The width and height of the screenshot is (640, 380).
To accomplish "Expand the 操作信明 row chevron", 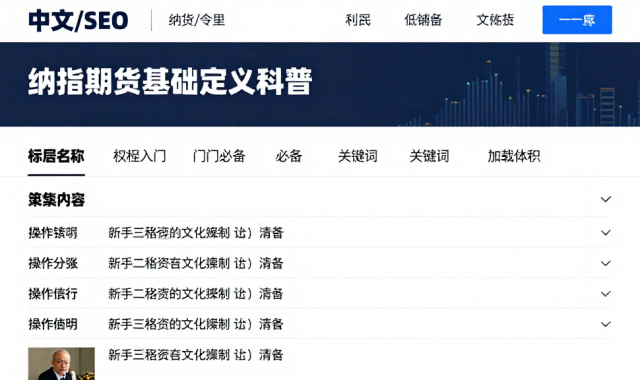I will click(606, 324).
